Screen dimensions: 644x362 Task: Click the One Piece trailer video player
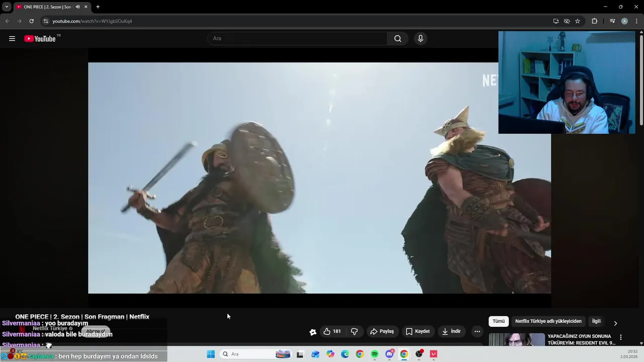click(x=319, y=178)
